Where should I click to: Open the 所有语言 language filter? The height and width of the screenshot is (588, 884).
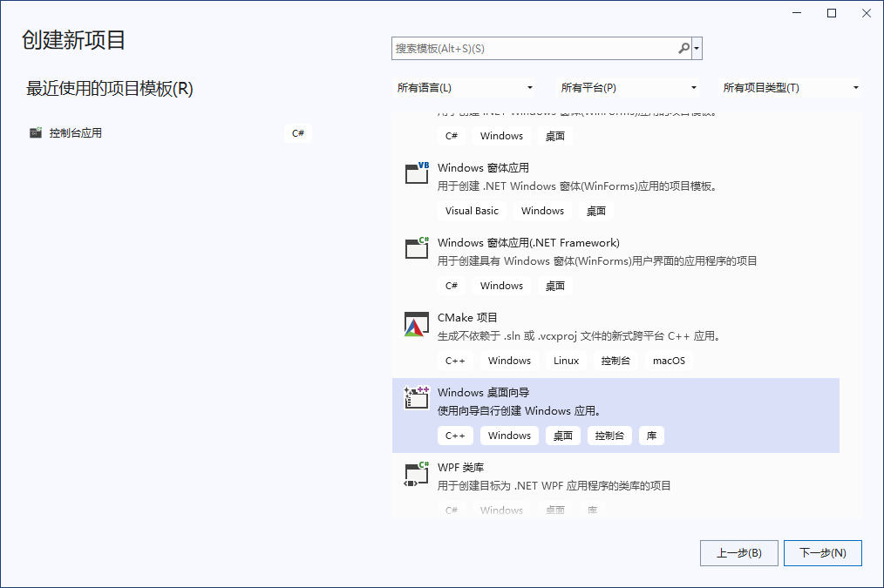tap(464, 88)
